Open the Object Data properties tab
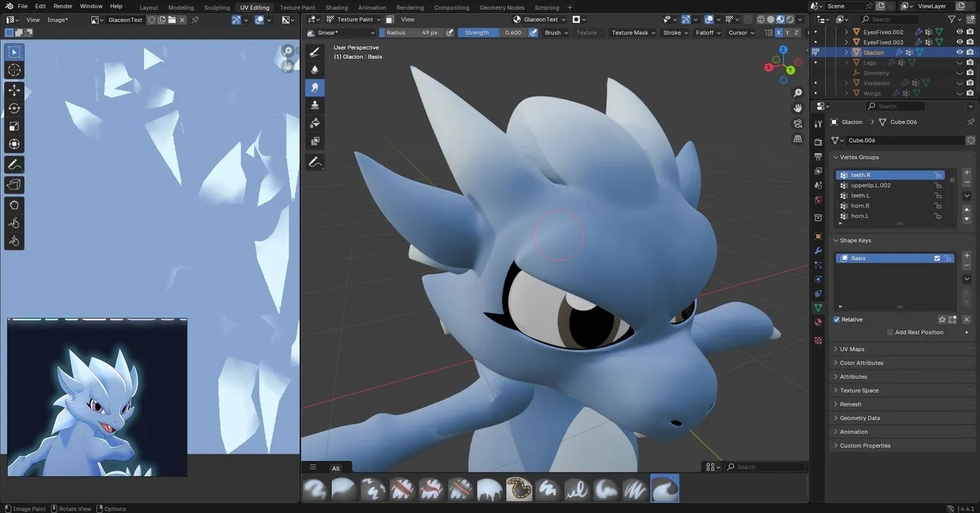The height and width of the screenshot is (513, 980). pos(818,308)
